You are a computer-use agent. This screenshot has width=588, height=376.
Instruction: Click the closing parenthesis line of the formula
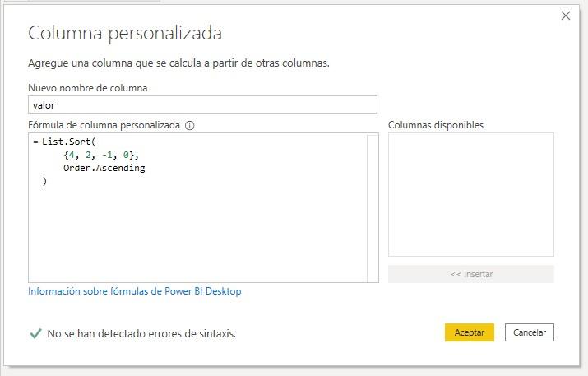click(x=44, y=181)
